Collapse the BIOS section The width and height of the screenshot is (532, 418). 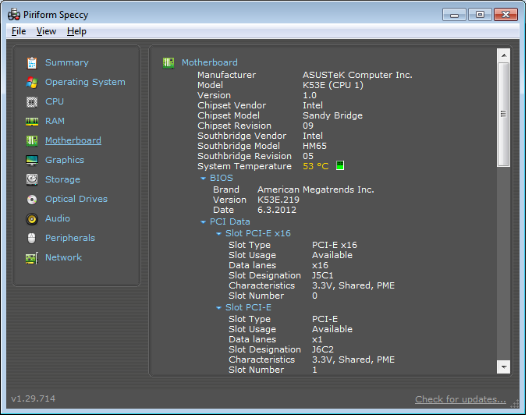tap(203, 179)
